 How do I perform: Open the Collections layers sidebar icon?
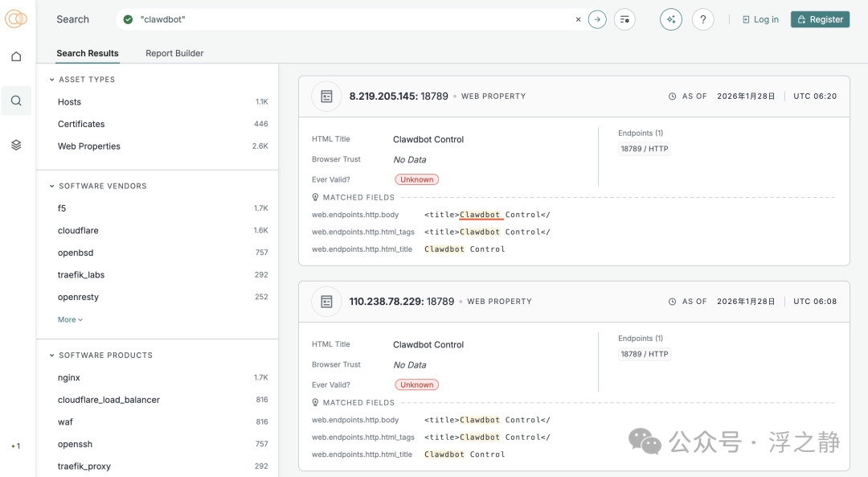(16, 145)
